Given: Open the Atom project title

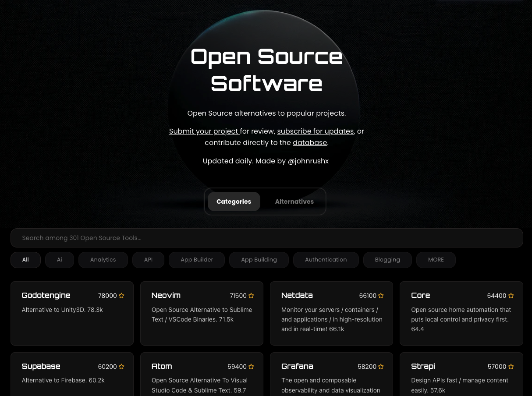Looking at the screenshot, I should (x=162, y=366).
